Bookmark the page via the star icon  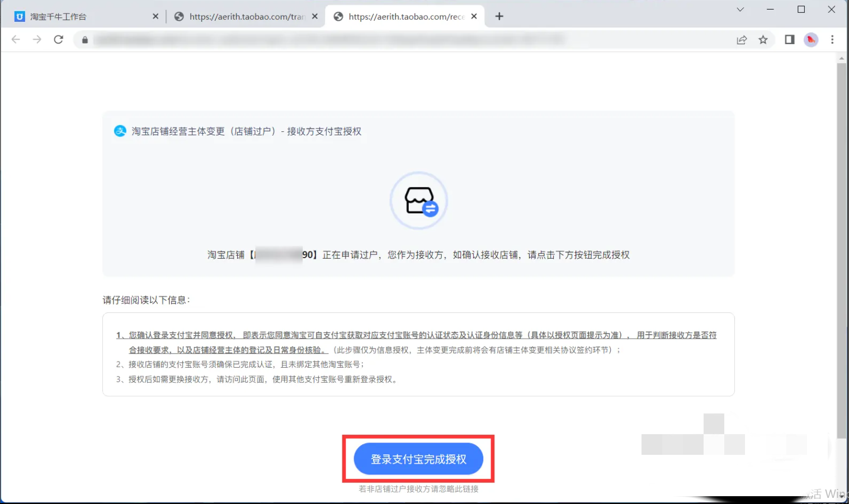click(x=763, y=40)
